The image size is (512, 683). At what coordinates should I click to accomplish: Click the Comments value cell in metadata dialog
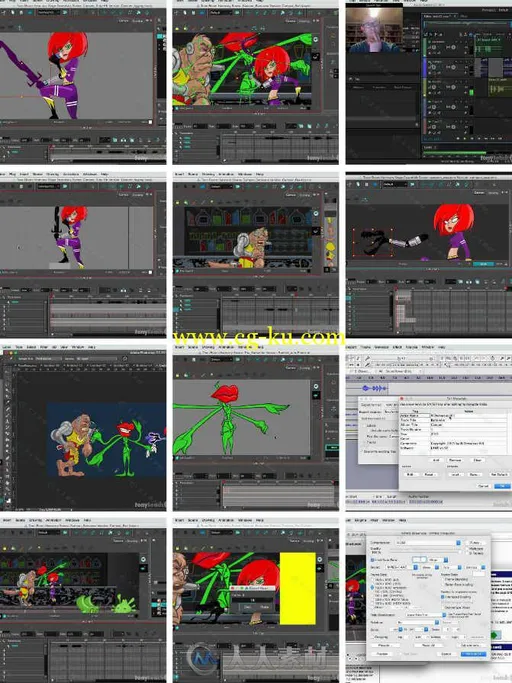click(x=468, y=443)
